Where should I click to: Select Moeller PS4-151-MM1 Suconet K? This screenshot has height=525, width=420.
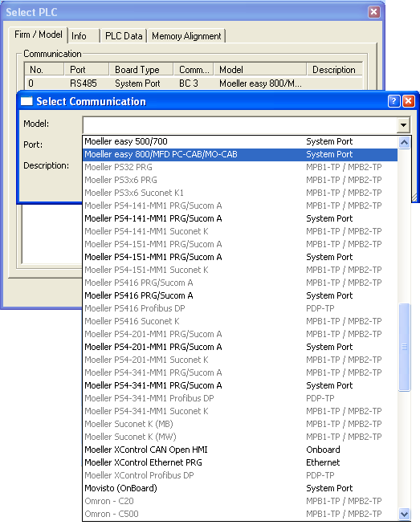(x=240, y=270)
